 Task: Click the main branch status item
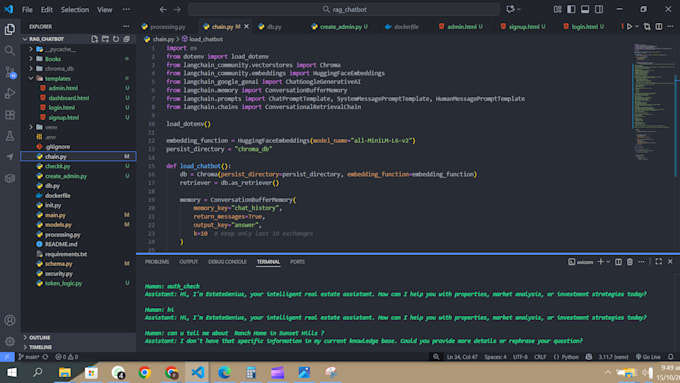(29, 357)
